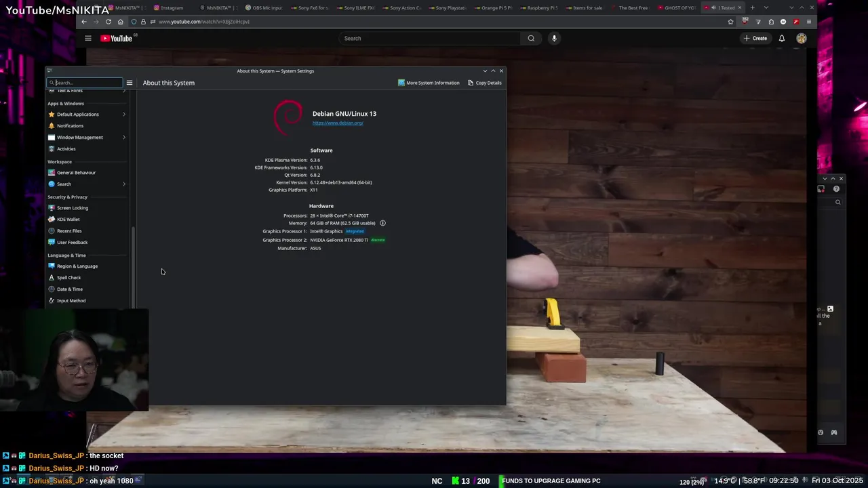Open Recent Files settings
The height and width of the screenshot is (488, 868).
(x=87, y=231)
